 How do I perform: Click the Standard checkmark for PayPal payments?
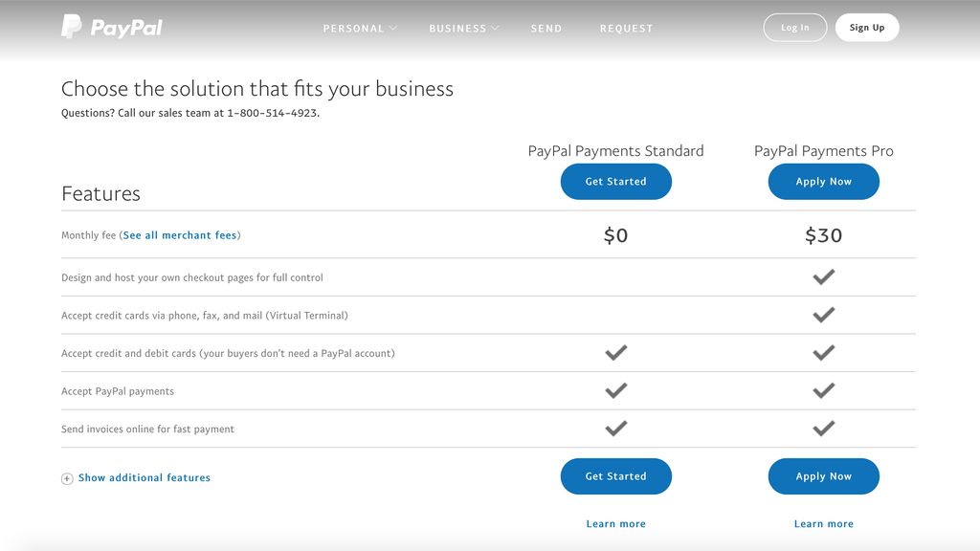pos(615,390)
